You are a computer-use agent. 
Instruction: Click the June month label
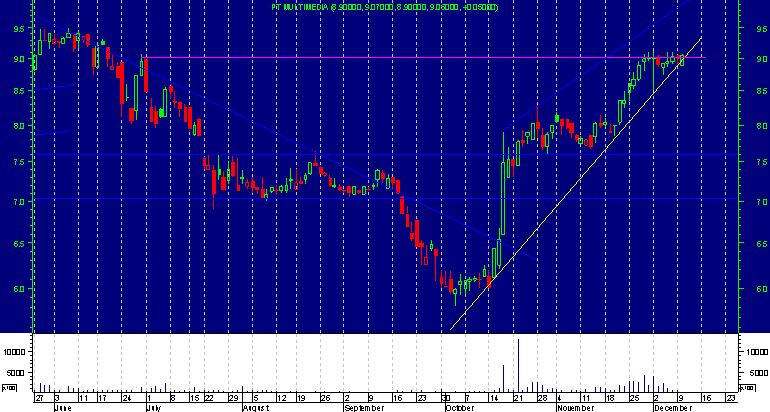click(63, 408)
